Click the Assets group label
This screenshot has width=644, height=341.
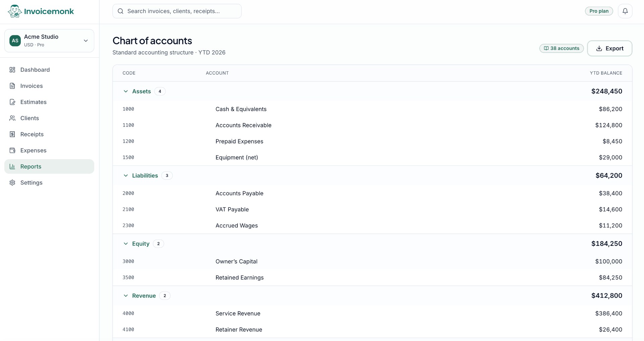[x=142, y=91]
